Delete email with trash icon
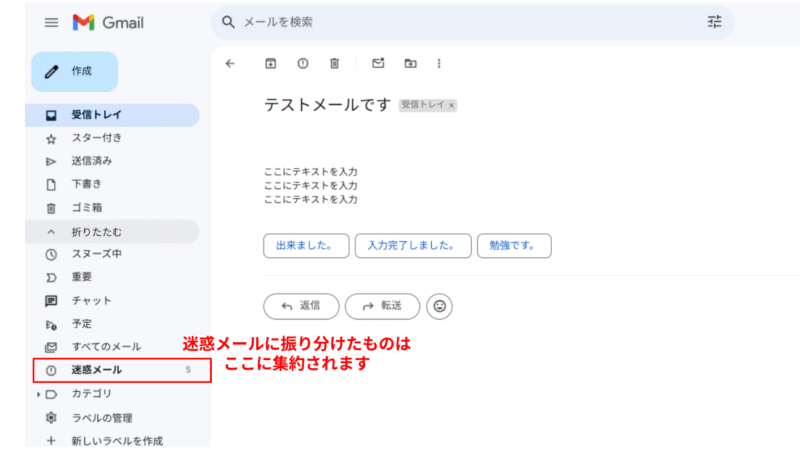 (x=334, y=63)
